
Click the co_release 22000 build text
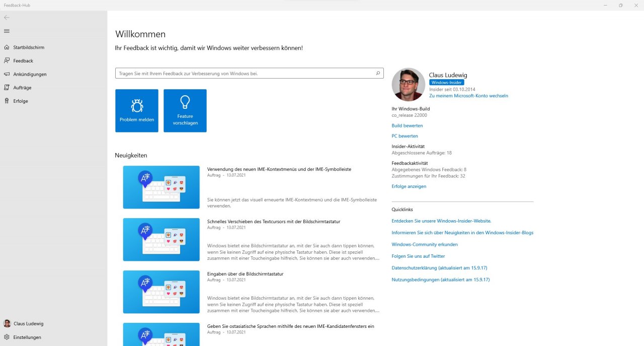click(409, 115)
